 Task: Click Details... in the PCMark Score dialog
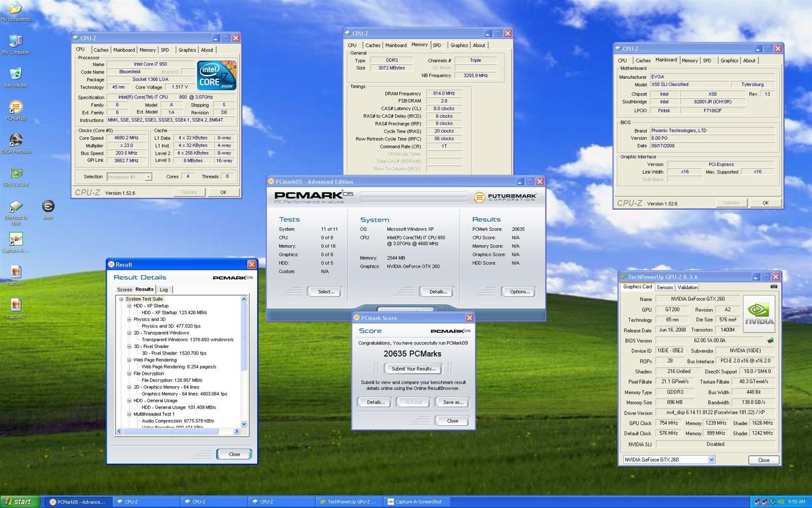pos(376,402)
